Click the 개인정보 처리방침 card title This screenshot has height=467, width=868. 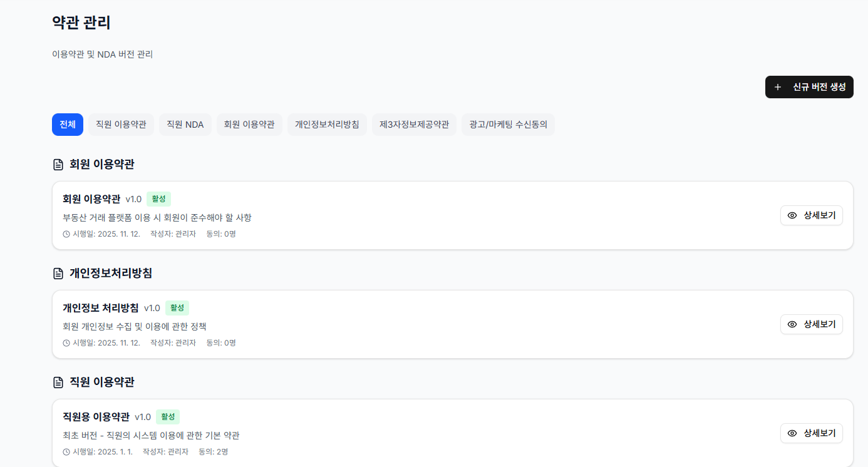(x=101, y=308)
